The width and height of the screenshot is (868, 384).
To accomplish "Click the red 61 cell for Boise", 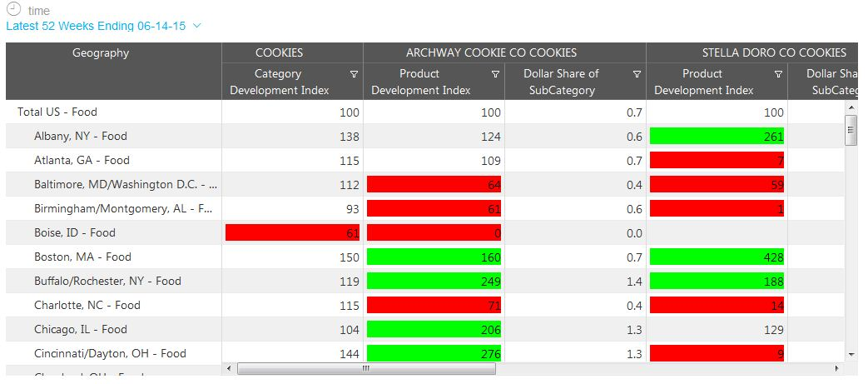I will [292, 233].
